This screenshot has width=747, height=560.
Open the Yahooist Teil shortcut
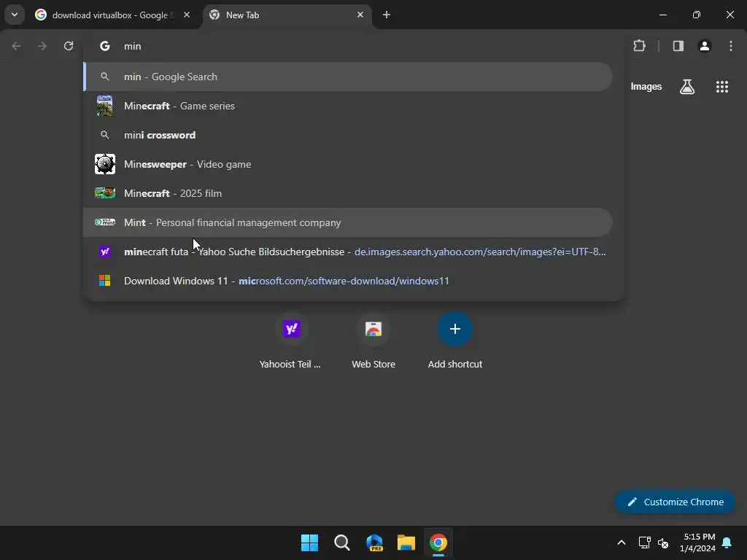coord(290,341)
